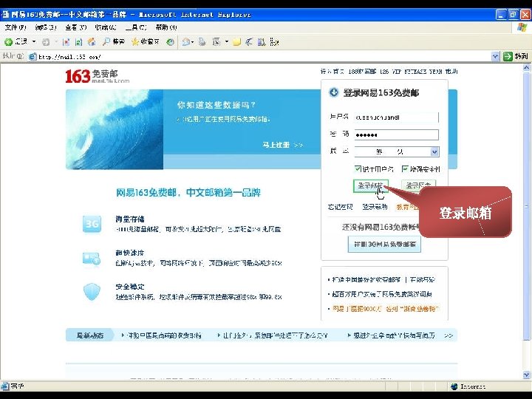Click the Messenger toolbar icon
The width and height of the screenshot is (532, 399).
pyautogui.click(x=249, y=41)
